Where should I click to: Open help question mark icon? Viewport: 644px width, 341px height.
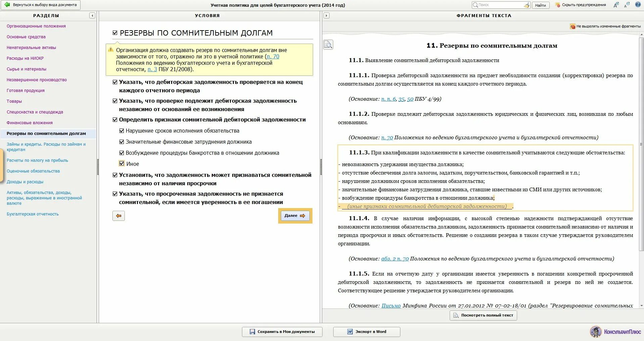pyautogui.click(x=638, y=5)
